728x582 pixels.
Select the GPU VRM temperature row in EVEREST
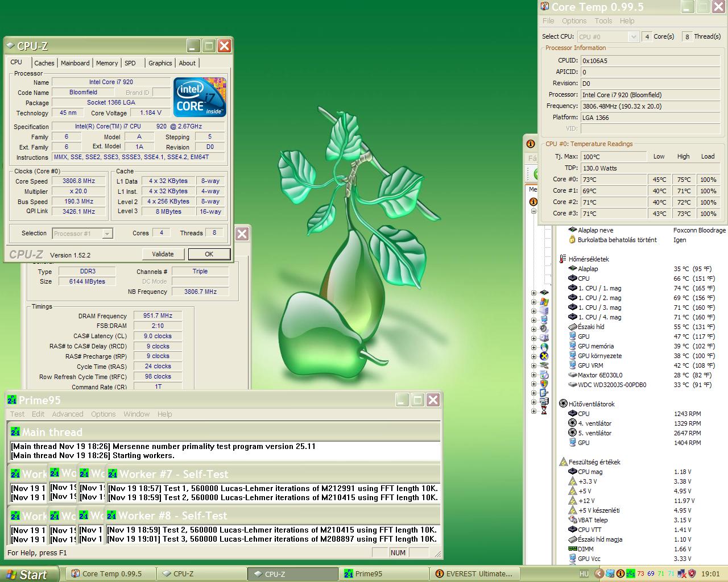coord(643,365)
